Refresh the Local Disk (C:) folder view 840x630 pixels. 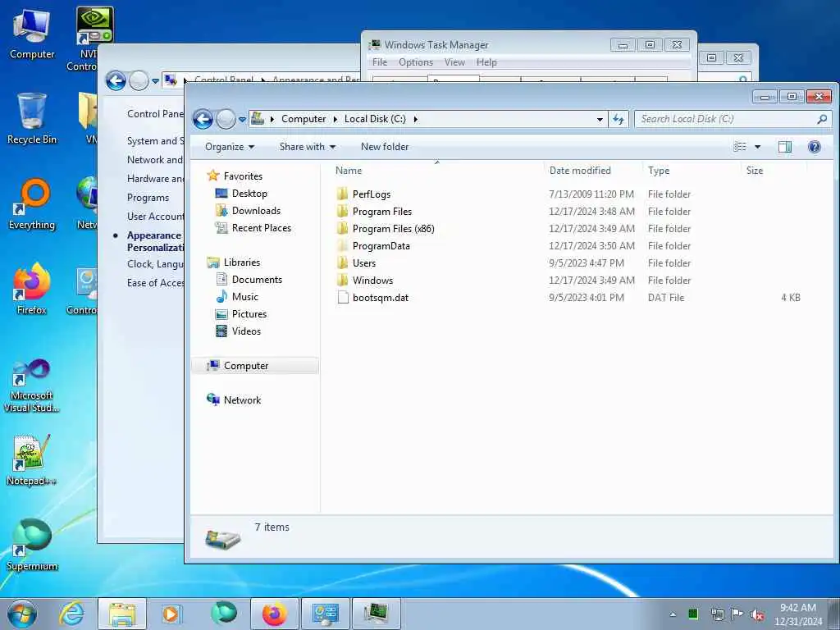click(x=619, y=119)
